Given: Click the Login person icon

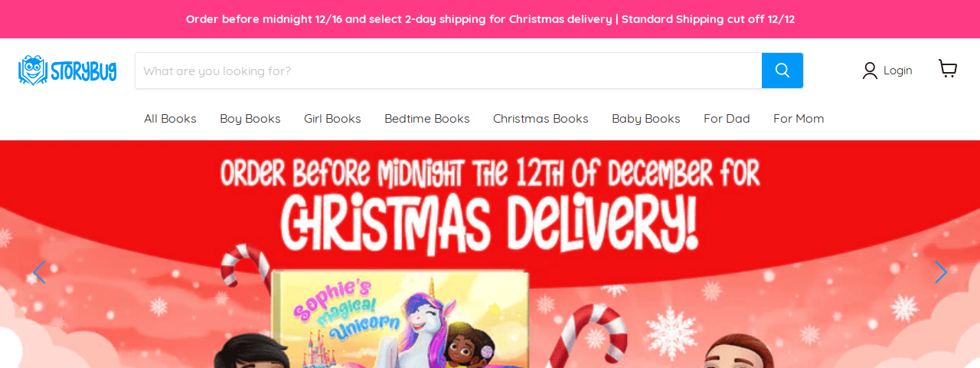Looking at the screenshot, I should (870, 71).
